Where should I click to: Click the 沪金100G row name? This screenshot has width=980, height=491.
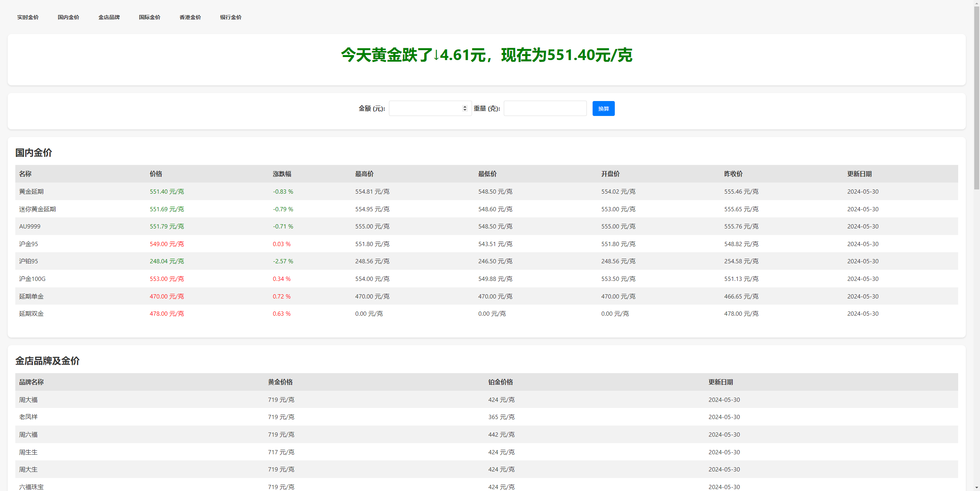pos(32,279)
